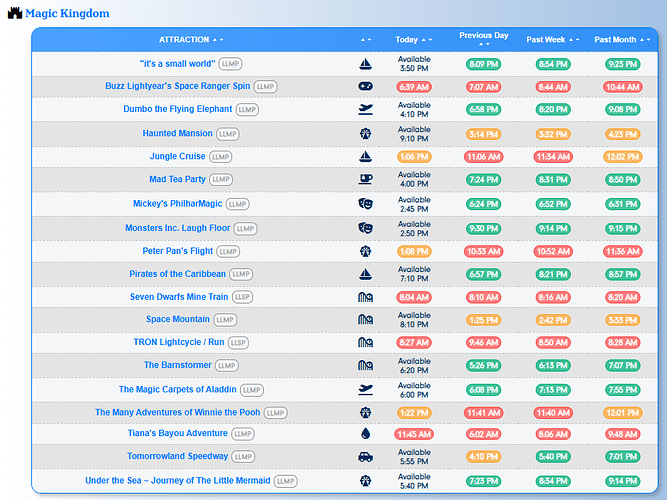The height and width of the screenshot is (500, 667).
Task: Sort by the Today column header
Action: pos(413,40)
